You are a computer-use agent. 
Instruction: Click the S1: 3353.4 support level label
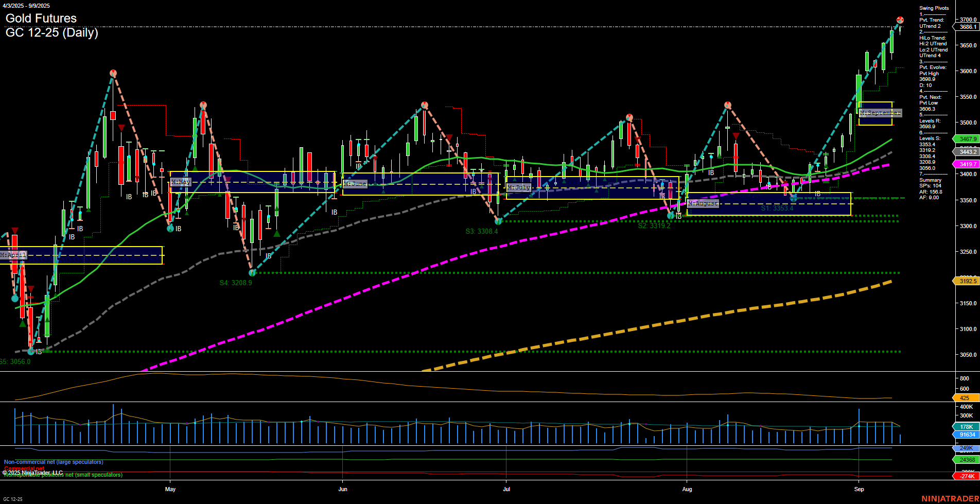click(x=777, y=208)
